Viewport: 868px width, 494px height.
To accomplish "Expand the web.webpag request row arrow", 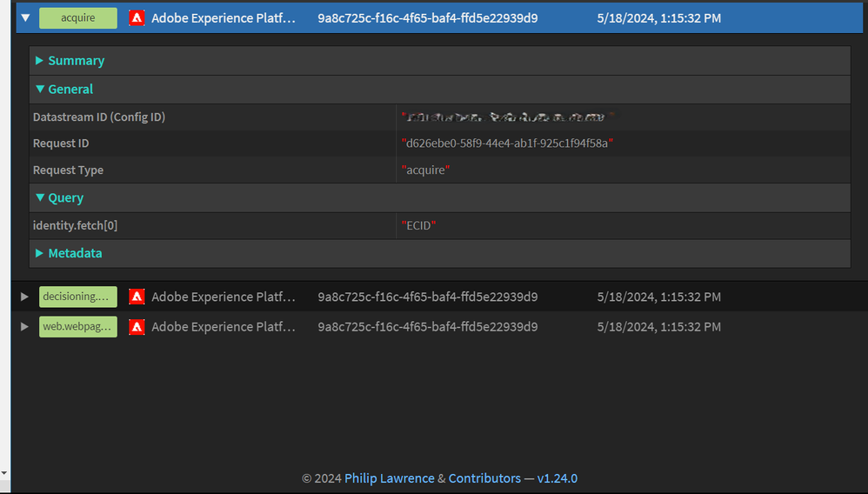I will 24,327.
